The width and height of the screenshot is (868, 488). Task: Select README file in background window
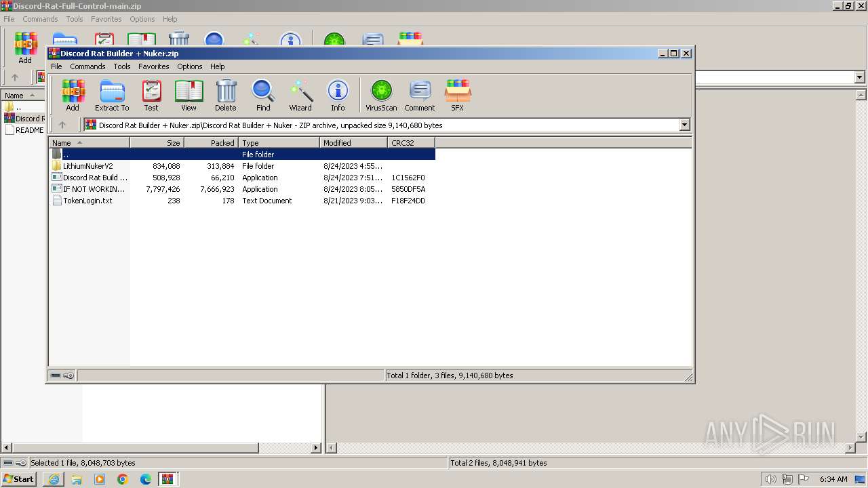(x=24, y=130)
